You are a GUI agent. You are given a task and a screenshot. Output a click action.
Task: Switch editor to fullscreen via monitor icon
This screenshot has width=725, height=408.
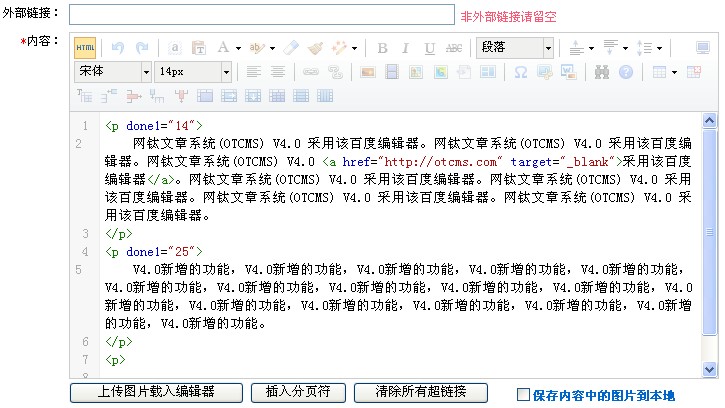[x=704, y=47]
